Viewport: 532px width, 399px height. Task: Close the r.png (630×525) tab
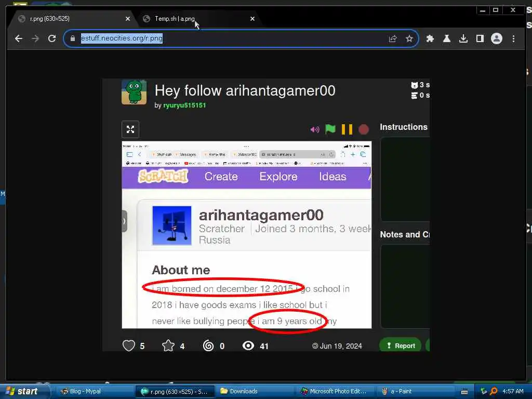point(128,19)
